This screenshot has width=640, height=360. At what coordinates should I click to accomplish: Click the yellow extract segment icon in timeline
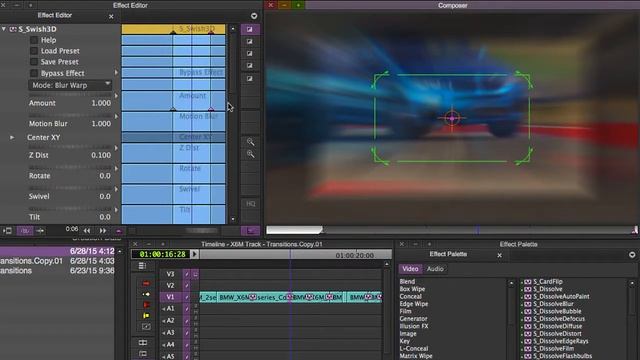[146, 316]
